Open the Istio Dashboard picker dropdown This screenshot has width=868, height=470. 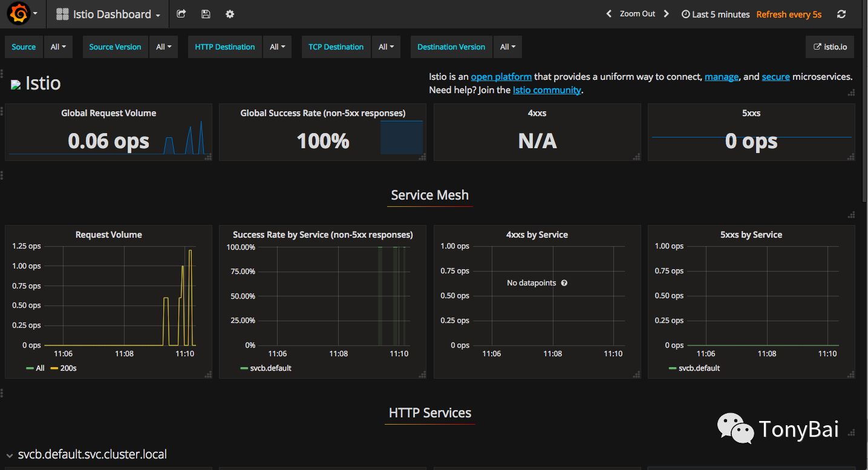[108, 14]
